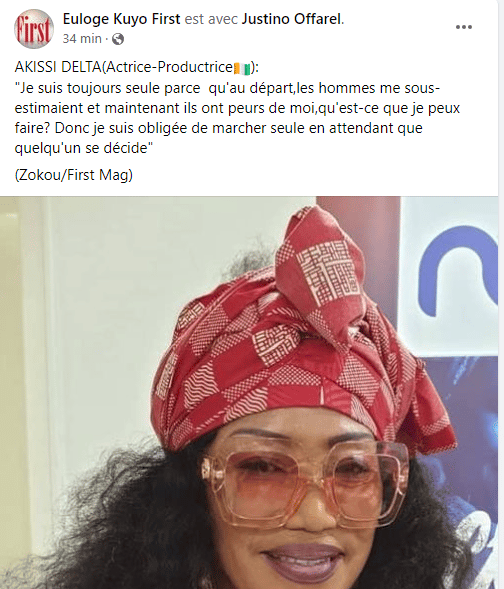Click the "faire? Donc je suis obligée" line
Image resolution: width=504 pixels, height=589 pixels.
[x=219, y=128]
